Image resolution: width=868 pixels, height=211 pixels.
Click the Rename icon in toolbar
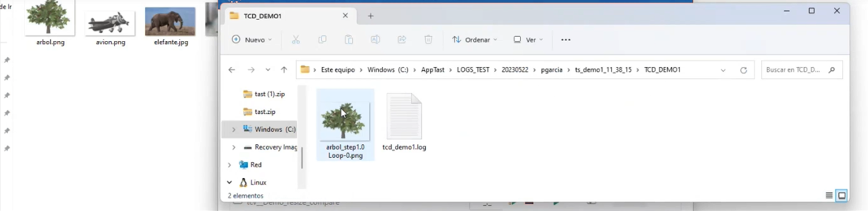tap(375, 40)
